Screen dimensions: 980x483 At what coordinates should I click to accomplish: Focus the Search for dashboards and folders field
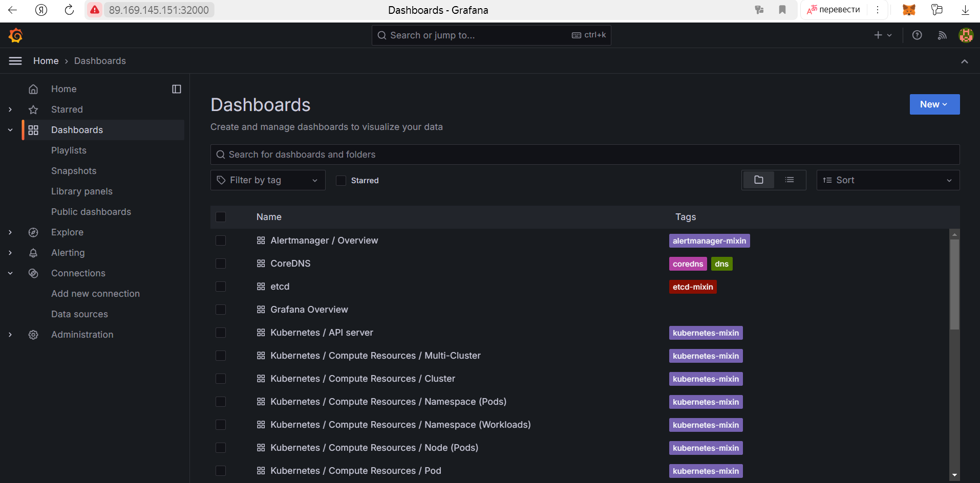tap(585, 155)
